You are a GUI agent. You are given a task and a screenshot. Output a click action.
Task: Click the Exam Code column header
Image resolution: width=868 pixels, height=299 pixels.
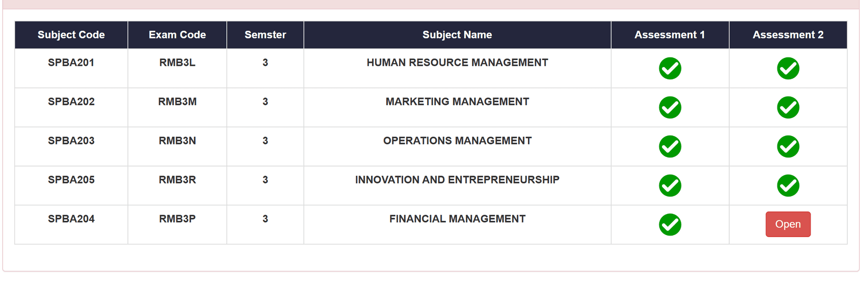point(177,35)
